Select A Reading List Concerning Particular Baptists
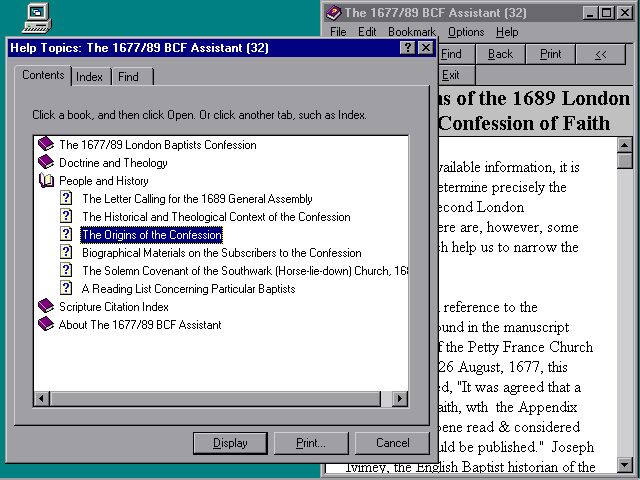Viewport: 640px width, 480px height. [189, 289]
